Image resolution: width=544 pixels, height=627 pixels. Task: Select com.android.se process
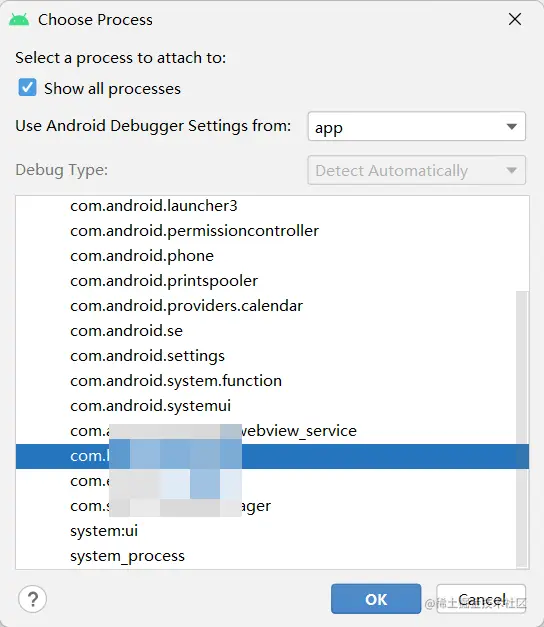(272, 331)
